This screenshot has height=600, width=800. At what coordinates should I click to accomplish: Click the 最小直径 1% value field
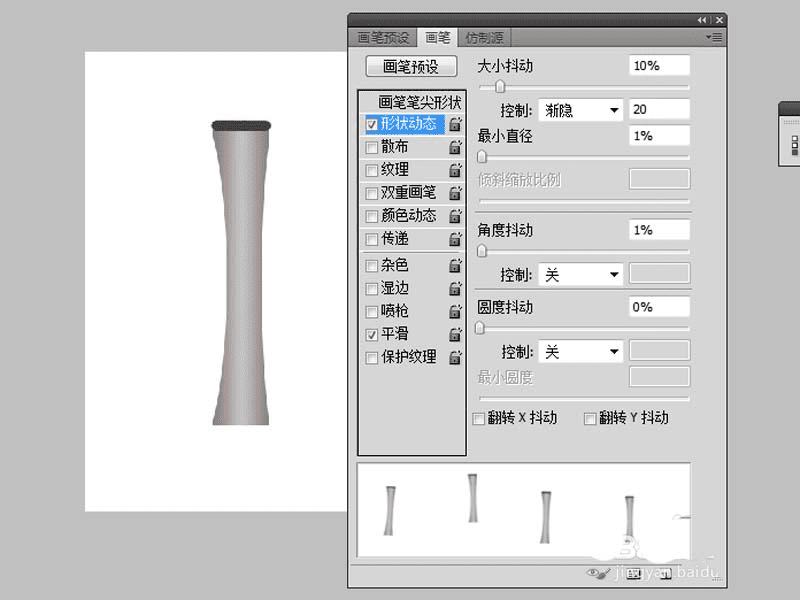pos(659,136)
